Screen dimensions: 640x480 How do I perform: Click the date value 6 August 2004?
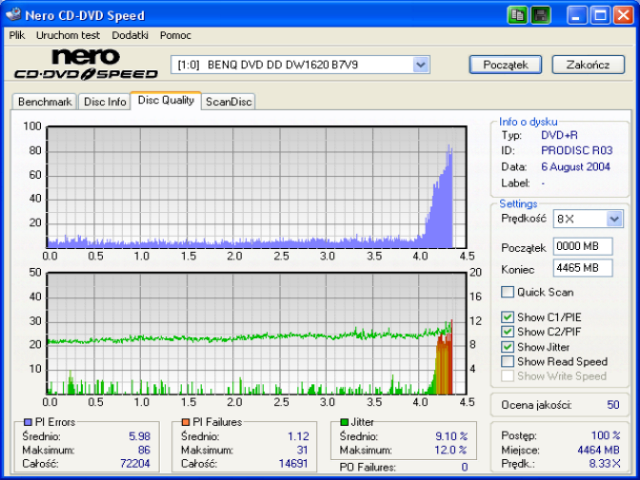pos(576,167)
